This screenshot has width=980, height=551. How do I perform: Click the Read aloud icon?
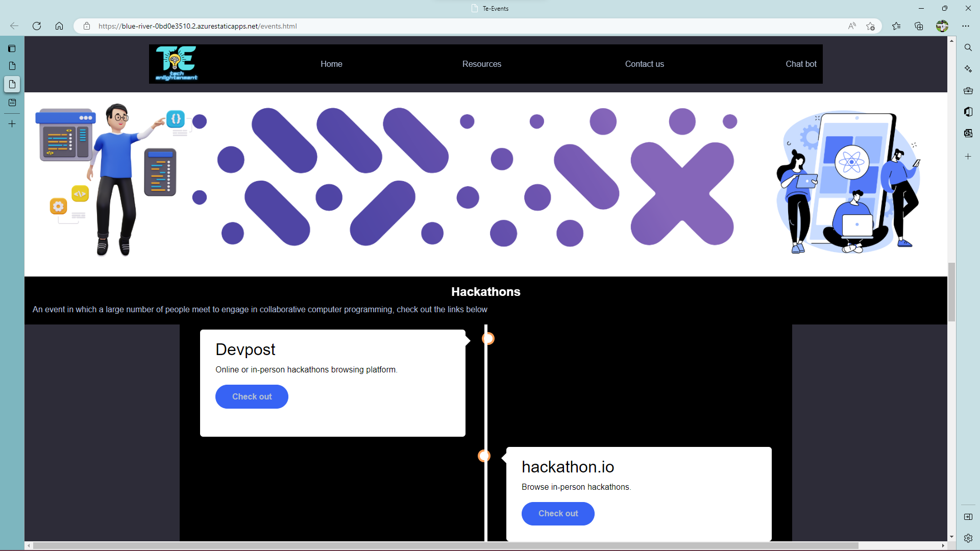[851, 26]
